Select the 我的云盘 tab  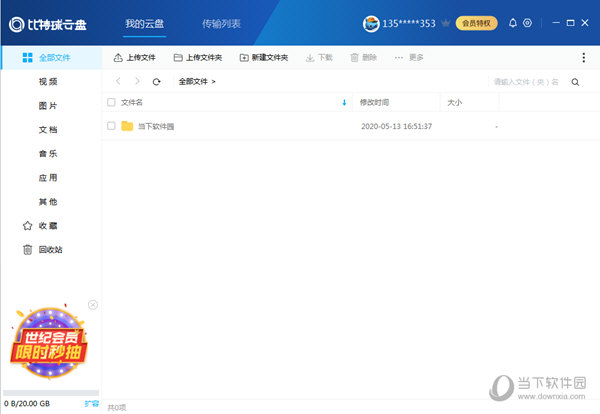(x=145, y=22)
